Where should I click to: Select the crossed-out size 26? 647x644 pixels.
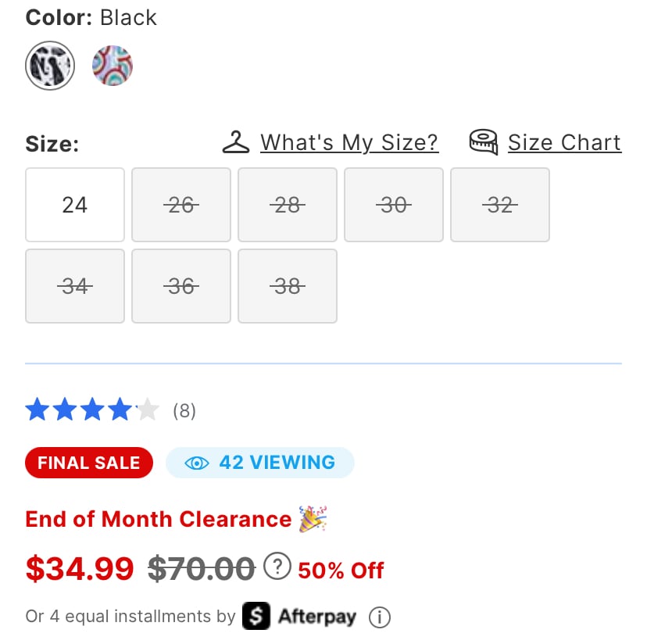click(x=181, y=205)
